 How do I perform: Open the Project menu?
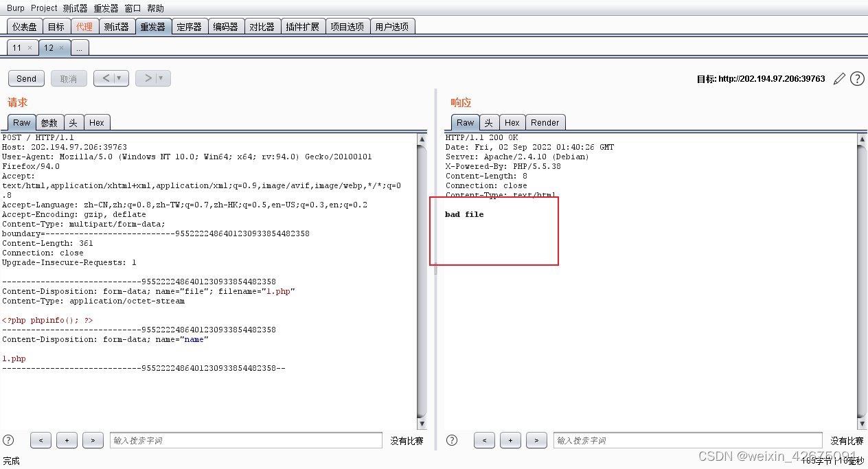click(44, 8)
